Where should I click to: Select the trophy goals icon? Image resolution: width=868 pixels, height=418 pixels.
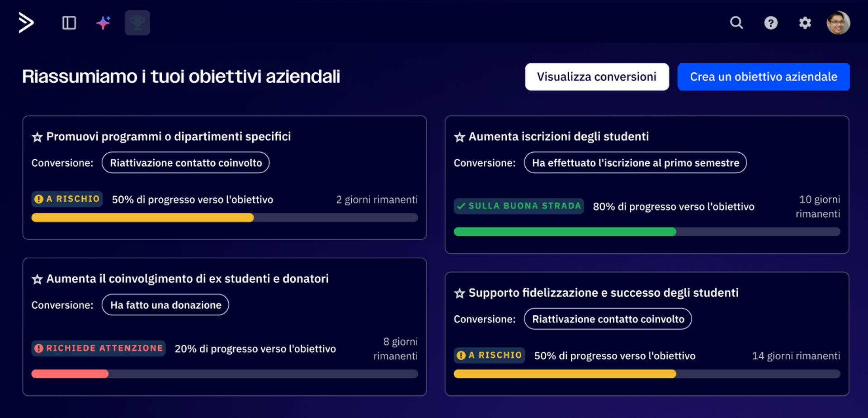point(137,23)
